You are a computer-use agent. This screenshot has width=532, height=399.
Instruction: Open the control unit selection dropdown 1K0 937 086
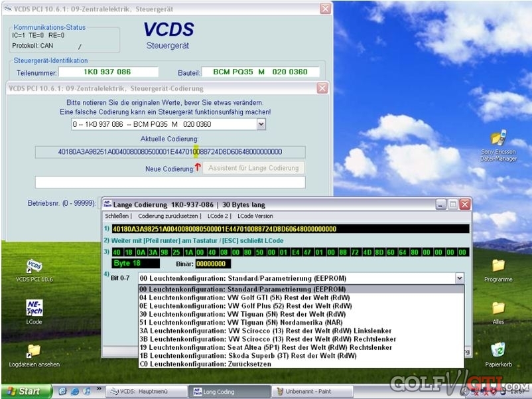tap(261, 124)
